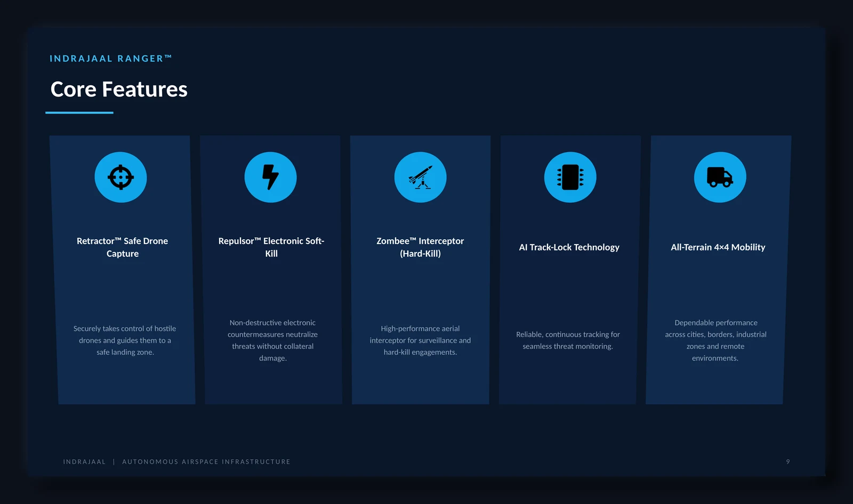Click the lightning bolt icon for Repulsor
Image resolution: width=853 pixels, height=504 pixels.
[270, 177]
